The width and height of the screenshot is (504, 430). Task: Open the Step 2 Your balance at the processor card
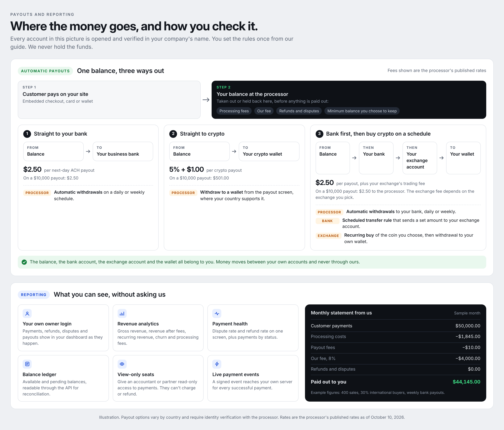pos(349,100)
